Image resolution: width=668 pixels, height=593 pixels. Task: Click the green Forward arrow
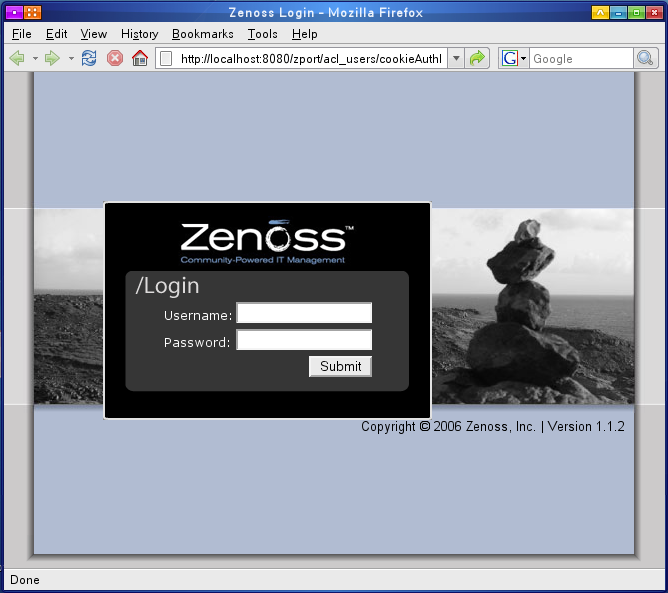coord(52,58)
